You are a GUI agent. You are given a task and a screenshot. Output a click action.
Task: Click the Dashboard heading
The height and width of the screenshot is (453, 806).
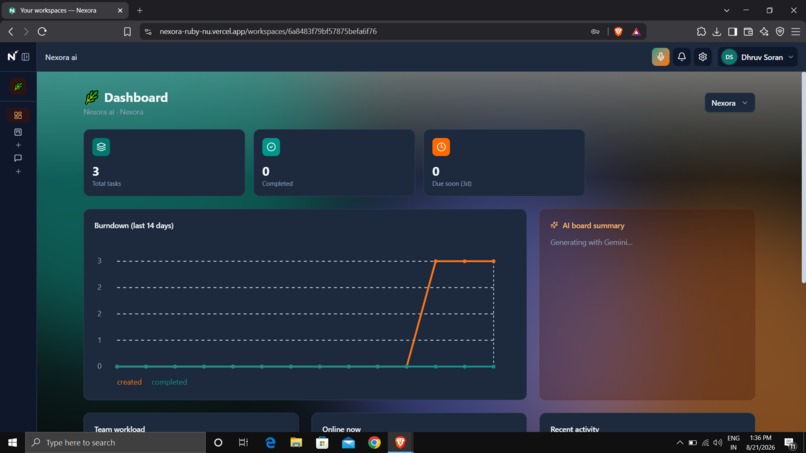[x=136, y=97]
